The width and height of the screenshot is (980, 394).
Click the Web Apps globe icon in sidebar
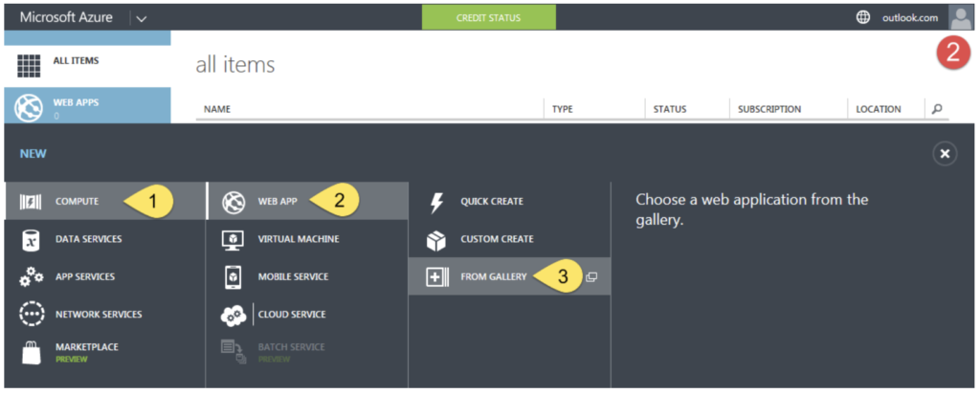coord(29,108)
